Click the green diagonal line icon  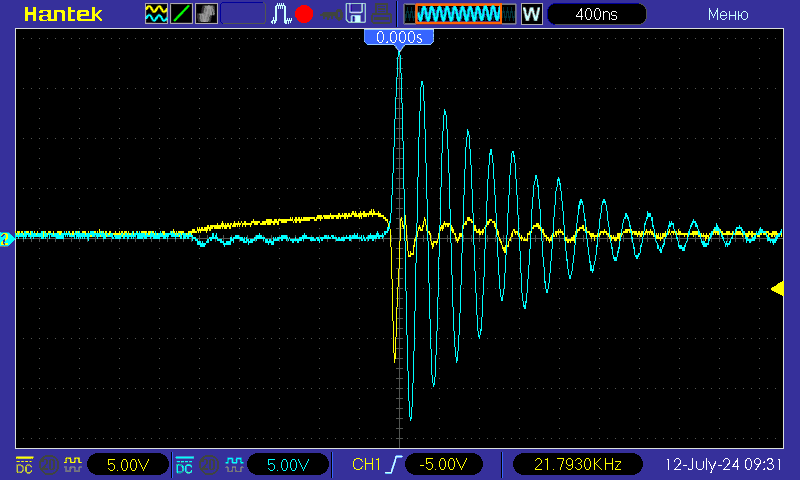pyautogui.click(x=181, y=14)
